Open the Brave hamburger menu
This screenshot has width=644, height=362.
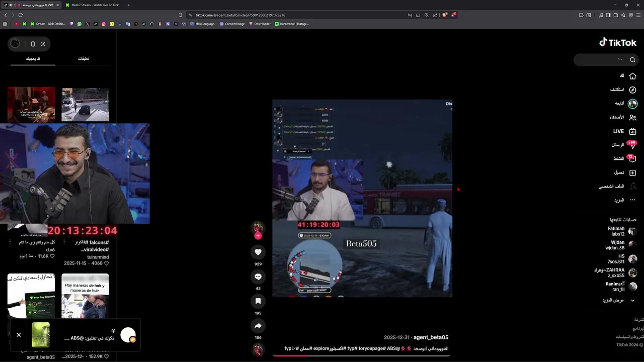click(x=638, y=15)
